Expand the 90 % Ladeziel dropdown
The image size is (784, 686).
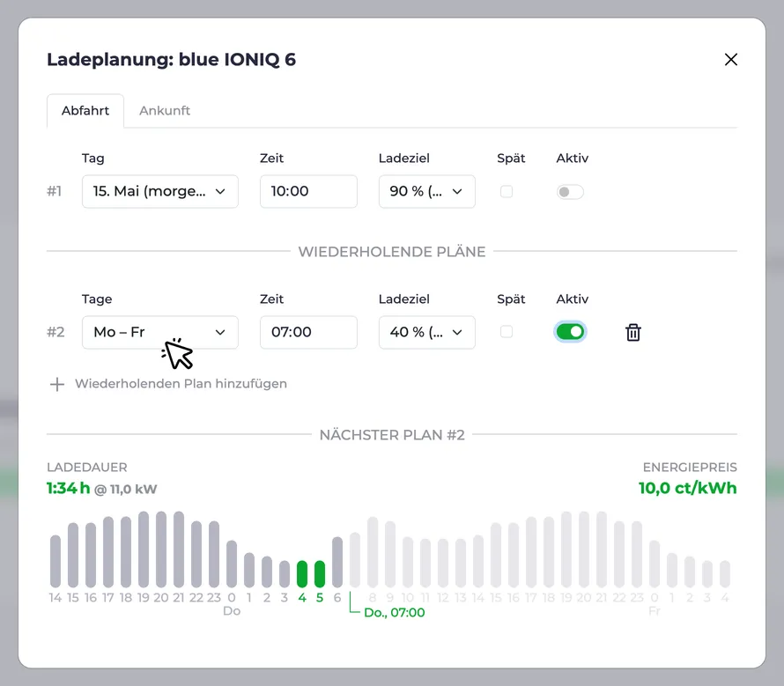pyautogui.click(x=427, y=191)
